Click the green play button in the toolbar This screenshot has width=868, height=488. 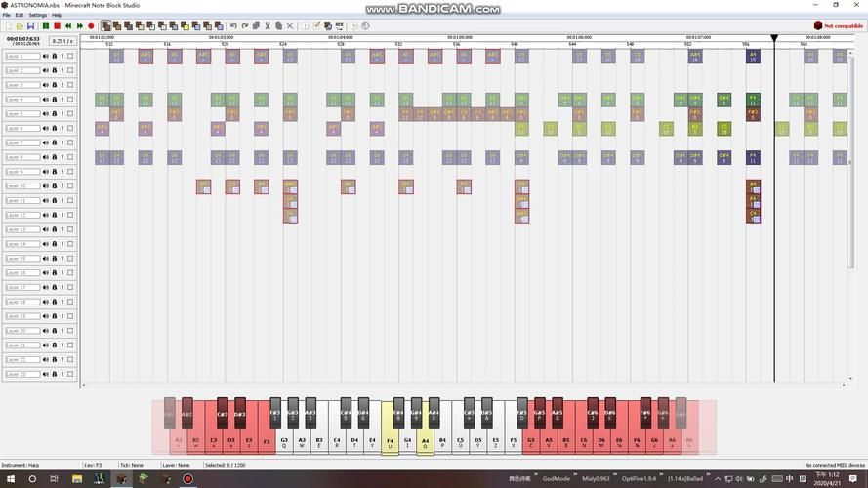click(46, 26)
